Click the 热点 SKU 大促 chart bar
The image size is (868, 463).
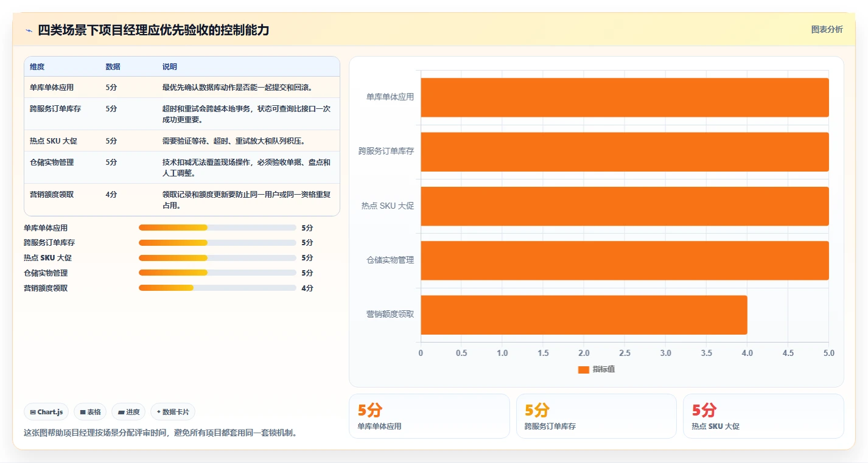(625, 206)
